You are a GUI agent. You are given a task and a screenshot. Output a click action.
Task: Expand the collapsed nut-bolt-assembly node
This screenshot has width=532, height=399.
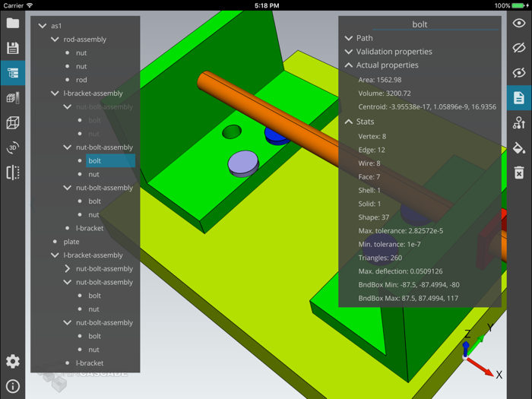tap(67, 269)
